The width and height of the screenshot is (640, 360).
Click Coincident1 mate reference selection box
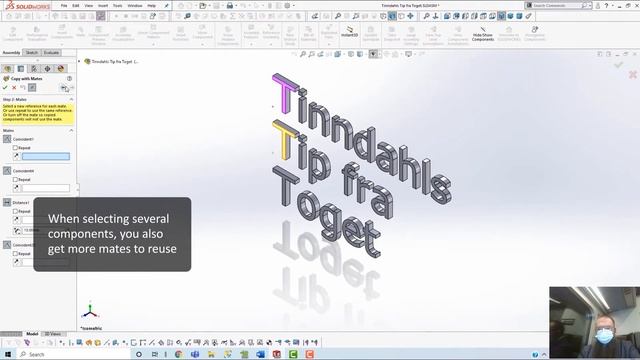pos(46,156)
